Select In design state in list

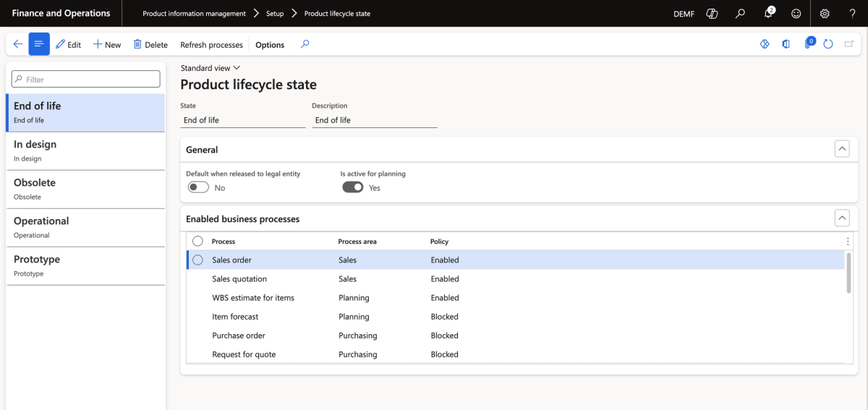pos(85,151)
